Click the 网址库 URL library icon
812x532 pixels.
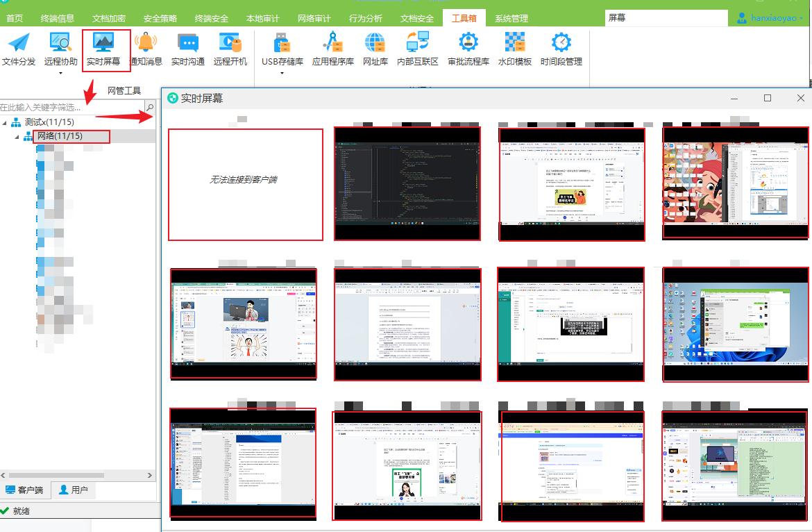(x=375, y=49)
